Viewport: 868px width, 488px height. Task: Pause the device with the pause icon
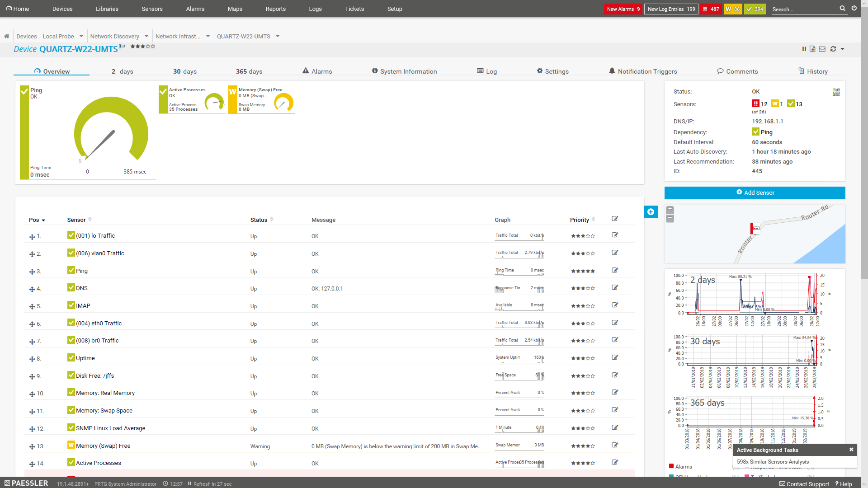[x=804, y=49]
